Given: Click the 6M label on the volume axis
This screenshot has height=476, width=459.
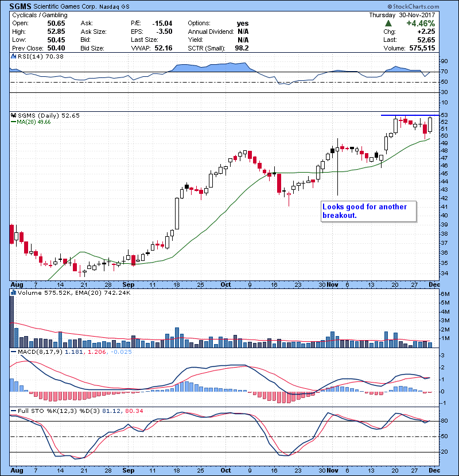Looking at the screenshot, I should (445, 294).
